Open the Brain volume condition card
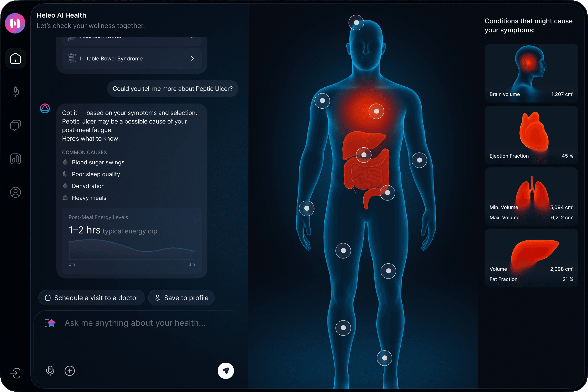 point(531,73)
